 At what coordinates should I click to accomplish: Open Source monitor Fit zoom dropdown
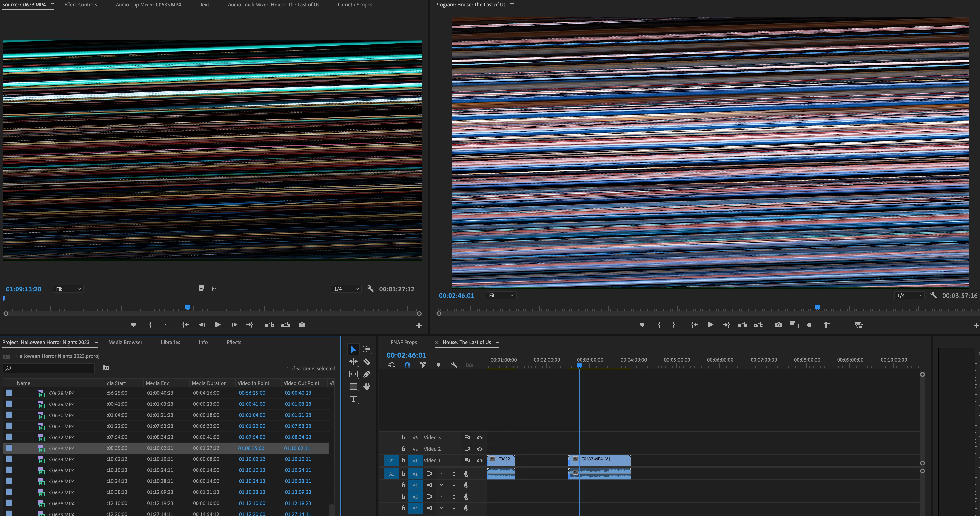pos(68,289)
